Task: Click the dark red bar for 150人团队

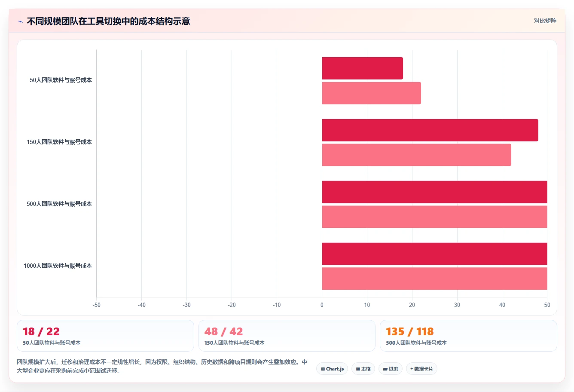Action: pyautogui.click(x=430, y=130)
